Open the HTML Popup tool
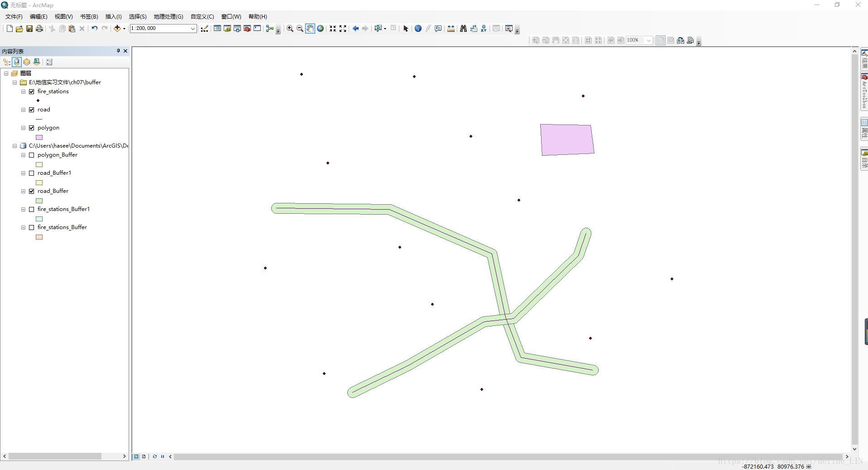Image resolution: width=868 pixels, height=470 pixels. pyautogui.click(x=438, y=29)
